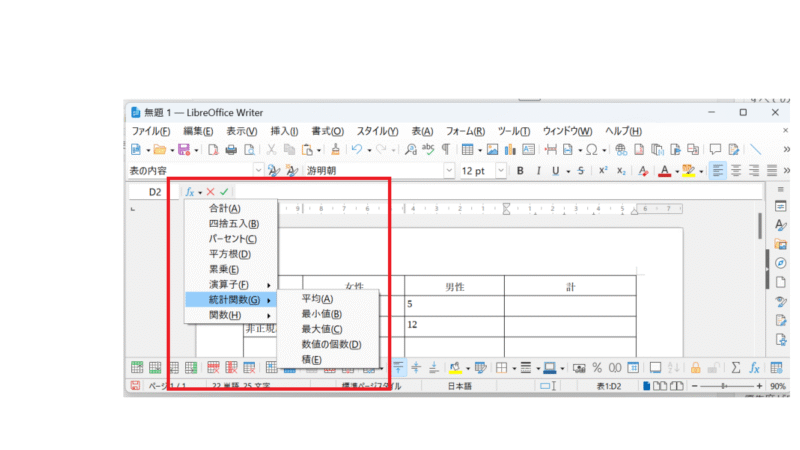
Task: Set Center paragraph alignment
Action: pos(736,171)
